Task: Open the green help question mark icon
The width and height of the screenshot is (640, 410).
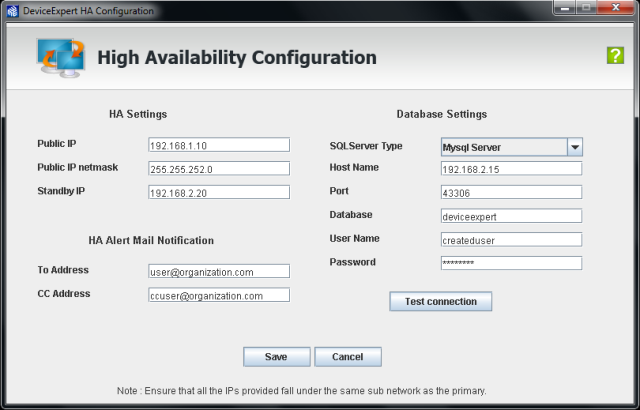Action: coord(615,55)
